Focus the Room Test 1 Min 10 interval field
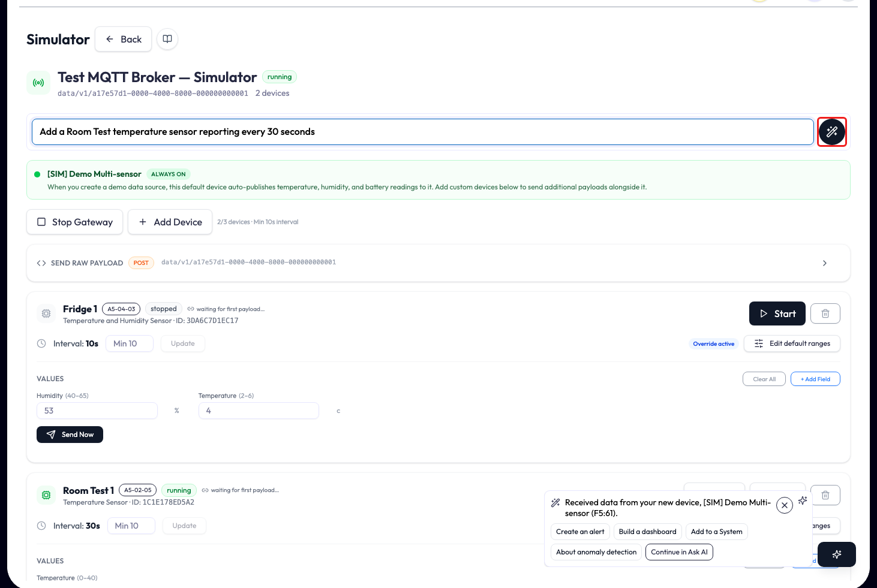The image size is (877, 588). click(x=131, y=526)
